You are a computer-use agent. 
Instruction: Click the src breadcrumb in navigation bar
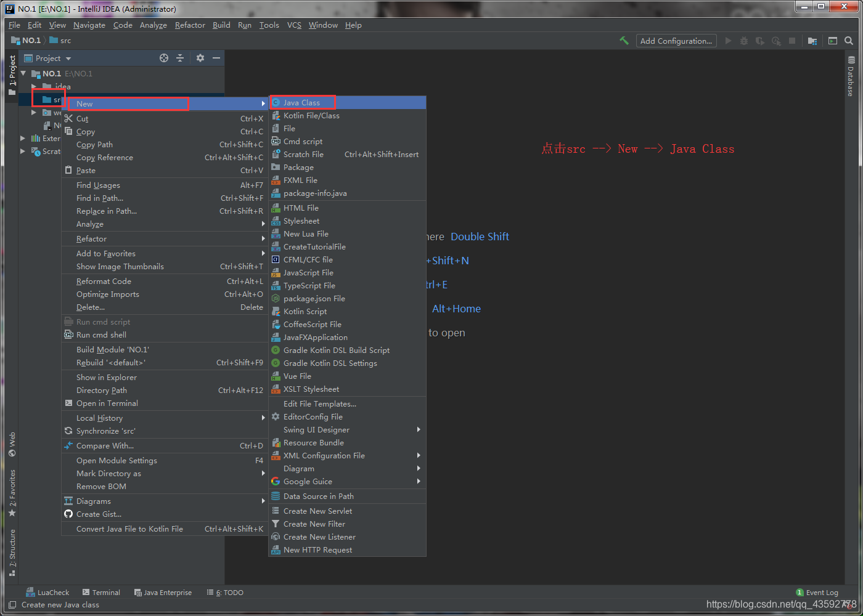(60, 41)
